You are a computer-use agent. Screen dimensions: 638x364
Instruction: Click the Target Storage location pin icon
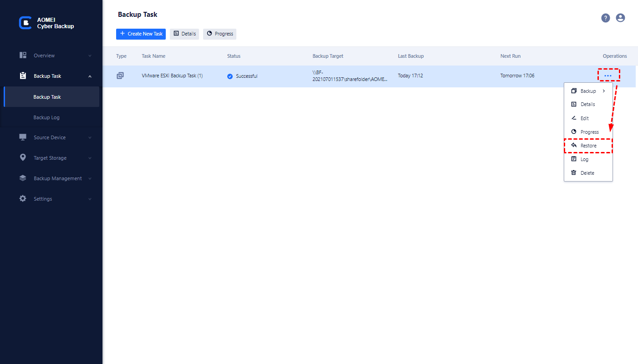(x=23, y=157)
